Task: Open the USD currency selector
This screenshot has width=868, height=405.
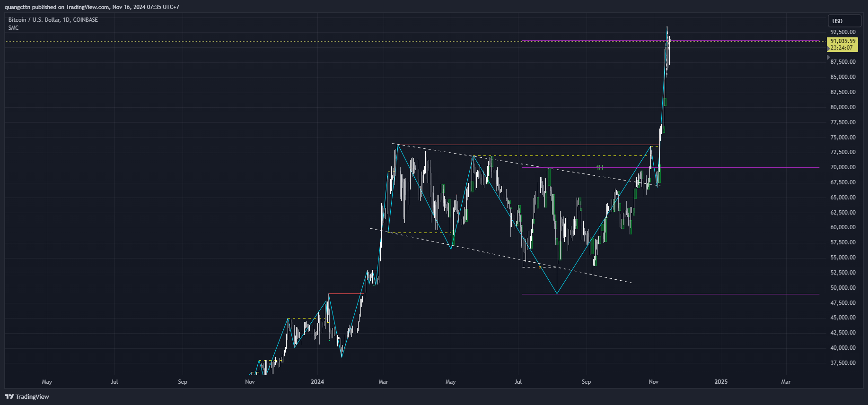Action: (844, 21)
